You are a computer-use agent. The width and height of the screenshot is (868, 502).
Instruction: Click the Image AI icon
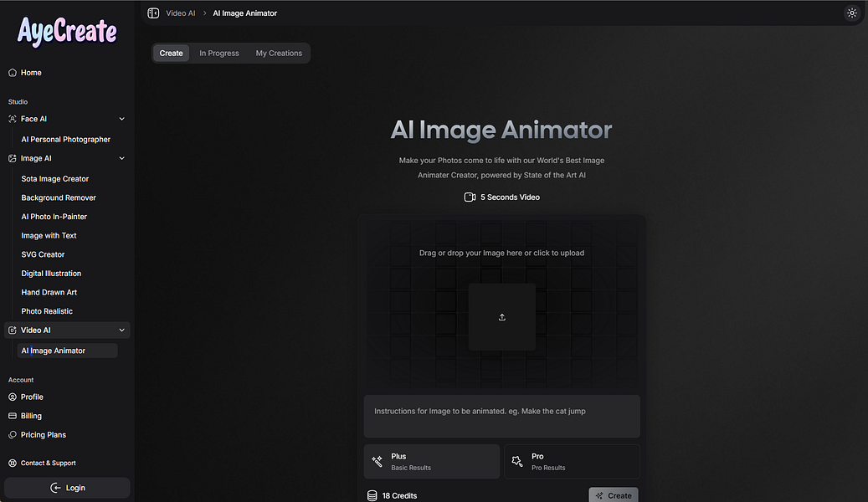pos(13,158)
